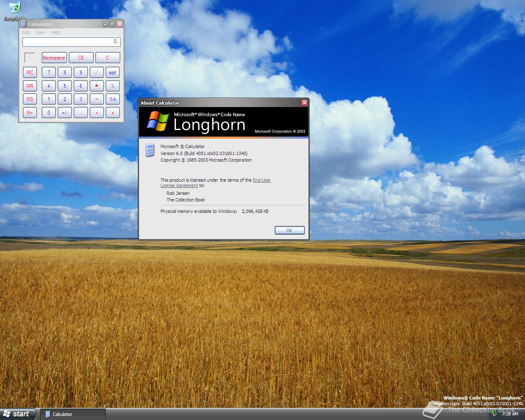525x420 pixels.
Task: Click 'The Collection Book' licensee text
Action: [186, 200]
